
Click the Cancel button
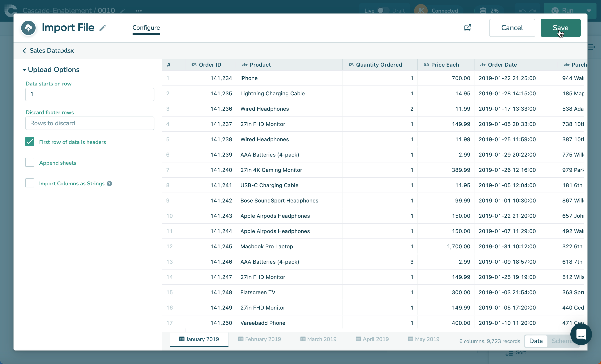[x=512, y=28]
